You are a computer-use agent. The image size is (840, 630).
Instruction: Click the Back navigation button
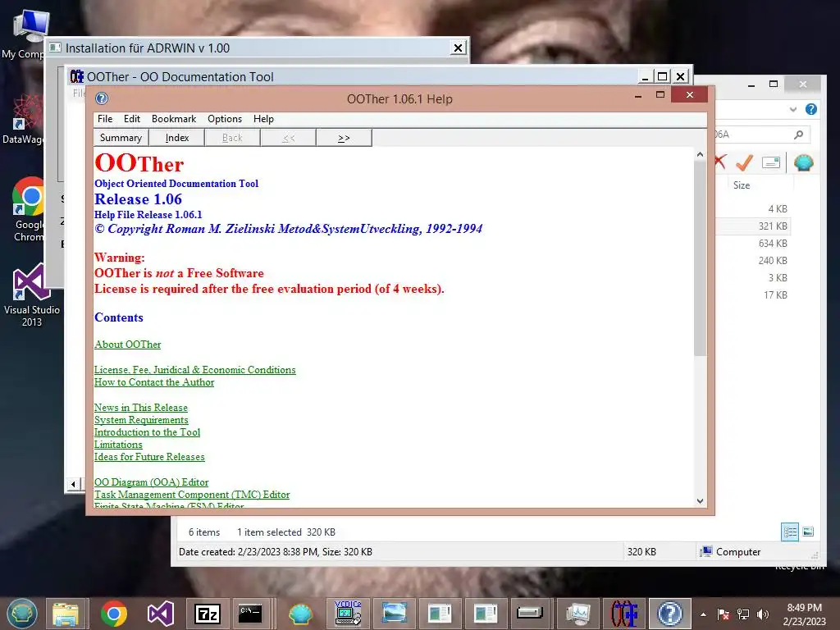(x=232, y=138)
